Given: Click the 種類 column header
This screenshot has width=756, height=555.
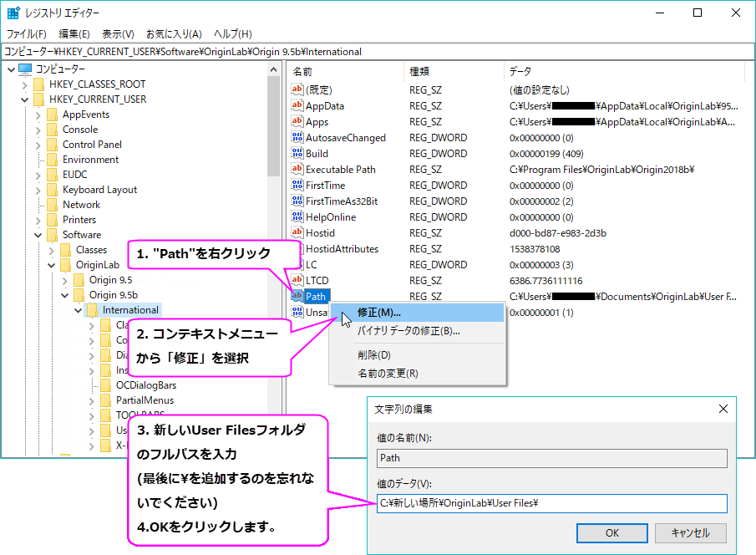Looking at the screenshot, I should (x=454, y=71).
